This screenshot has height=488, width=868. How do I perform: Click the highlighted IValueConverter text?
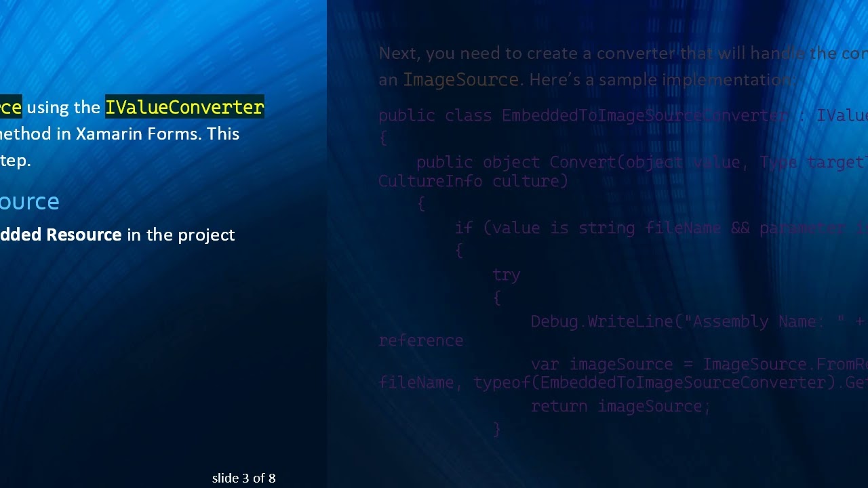[184, 107]
